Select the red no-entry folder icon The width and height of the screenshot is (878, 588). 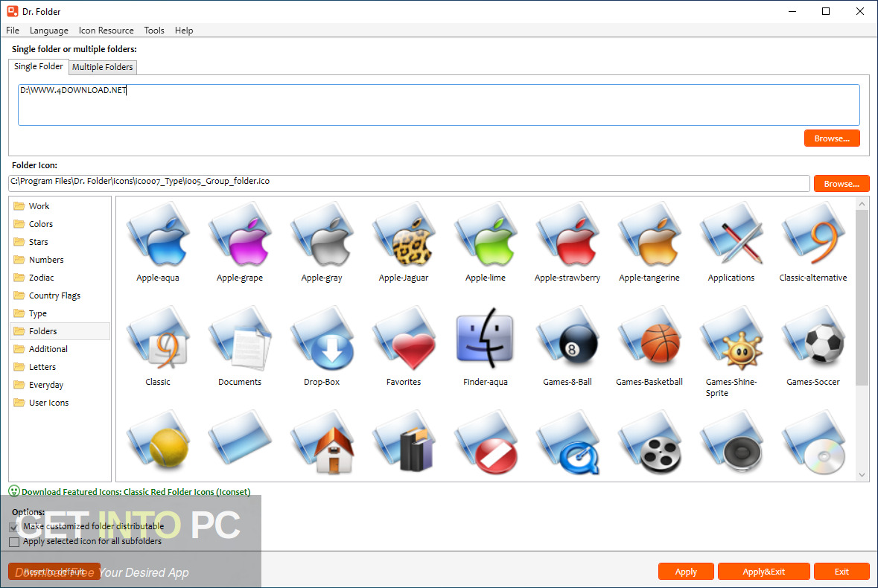tap(486, 443)
